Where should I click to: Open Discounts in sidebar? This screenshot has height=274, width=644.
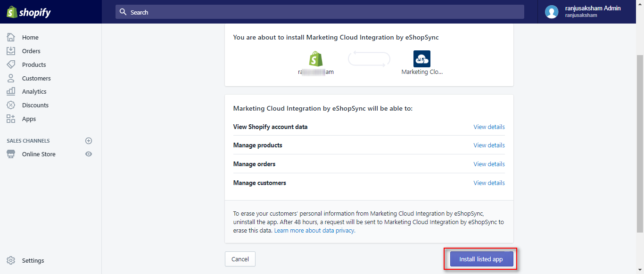click(35, 105)
